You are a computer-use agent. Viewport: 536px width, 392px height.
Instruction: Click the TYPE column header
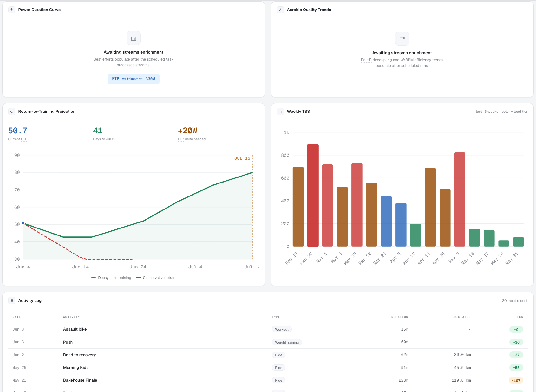tap(276, 317)
